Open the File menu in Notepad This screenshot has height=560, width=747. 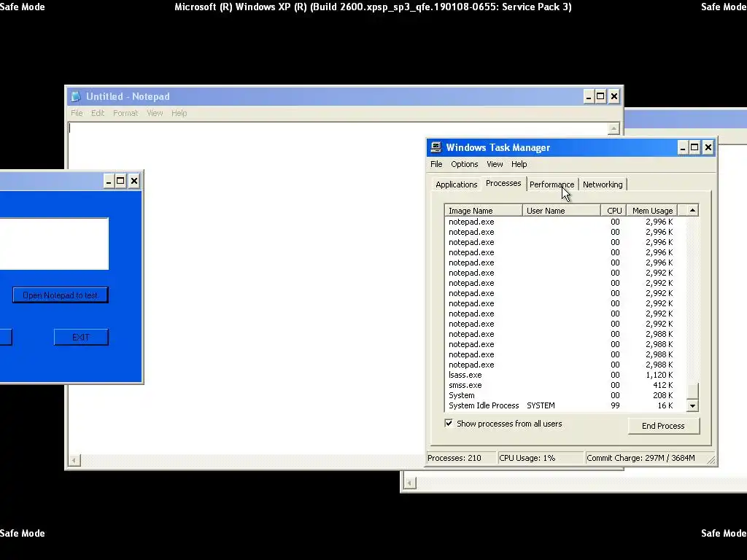77,113
